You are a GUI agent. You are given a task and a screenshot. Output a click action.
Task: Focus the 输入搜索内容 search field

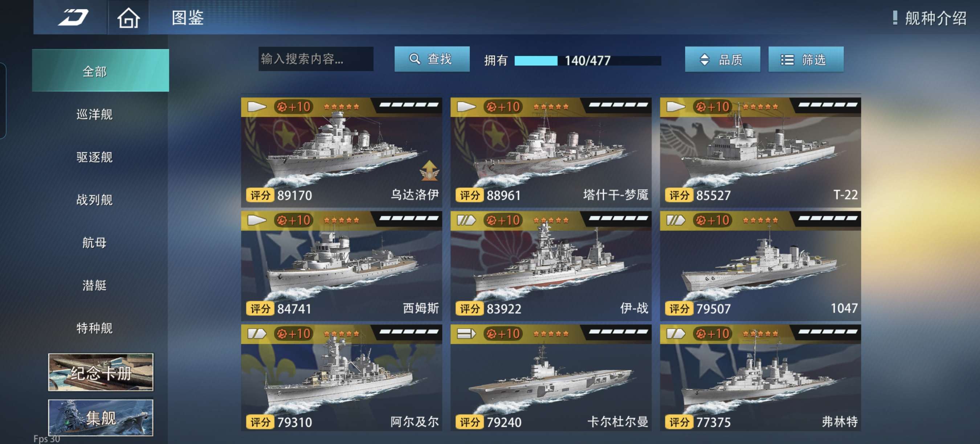pyautogui.click(x=316, y=59)
